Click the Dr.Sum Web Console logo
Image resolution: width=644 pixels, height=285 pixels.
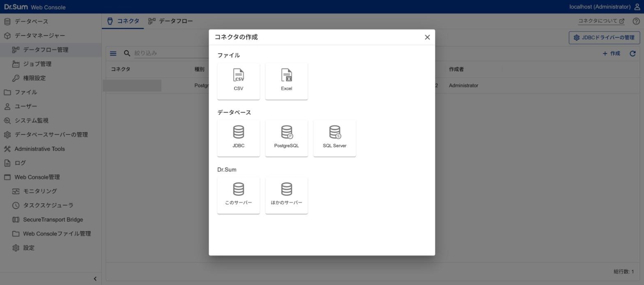pyautogui.click(x=34, y=7)
